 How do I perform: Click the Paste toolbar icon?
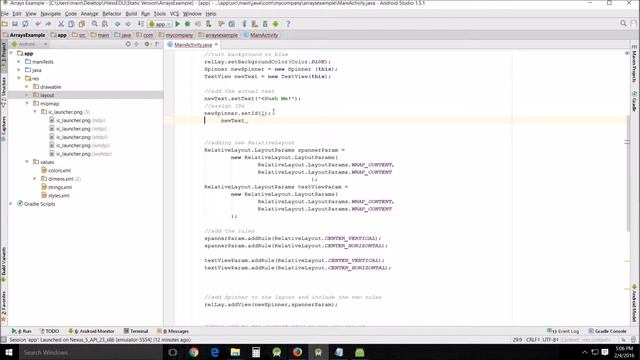(x=82, y=24)
